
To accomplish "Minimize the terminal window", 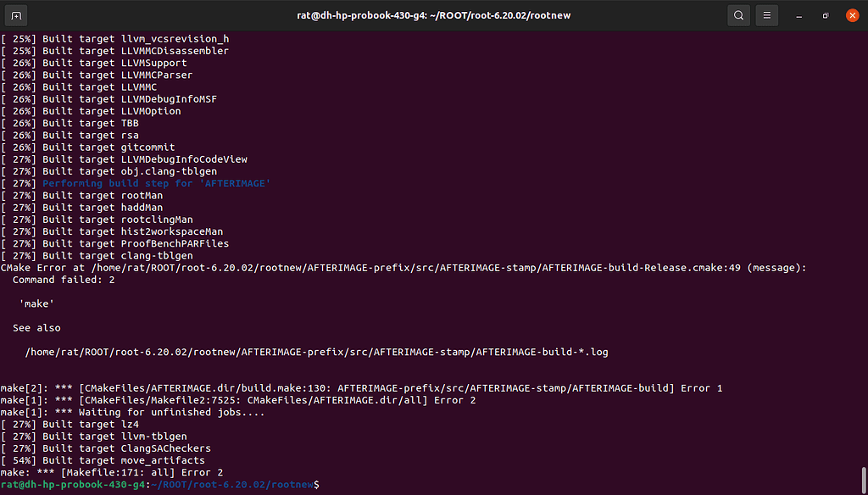I will (798, 15).
